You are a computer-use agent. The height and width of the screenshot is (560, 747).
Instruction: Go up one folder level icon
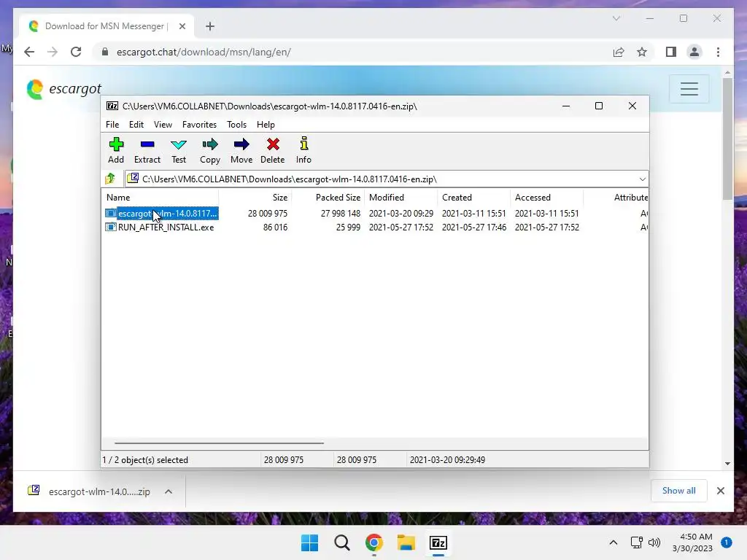click(111, 179)
